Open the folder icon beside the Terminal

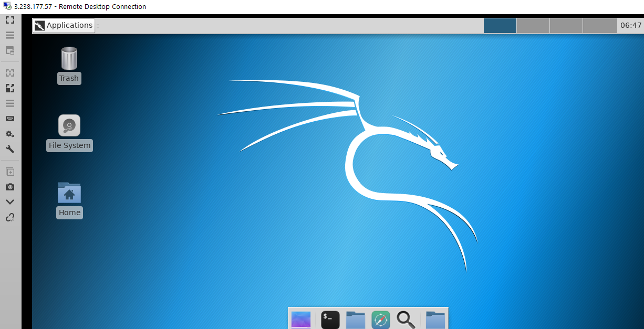pyautogui.click(x=356, y=319)
